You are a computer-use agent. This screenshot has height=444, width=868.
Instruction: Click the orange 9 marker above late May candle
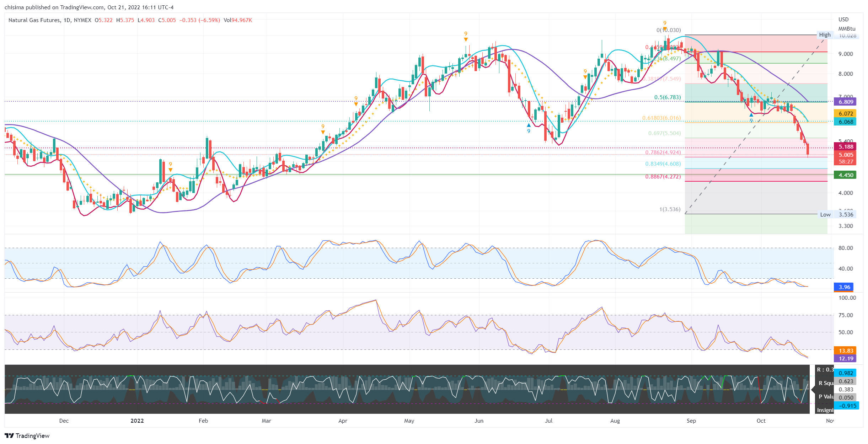point(466,36)
